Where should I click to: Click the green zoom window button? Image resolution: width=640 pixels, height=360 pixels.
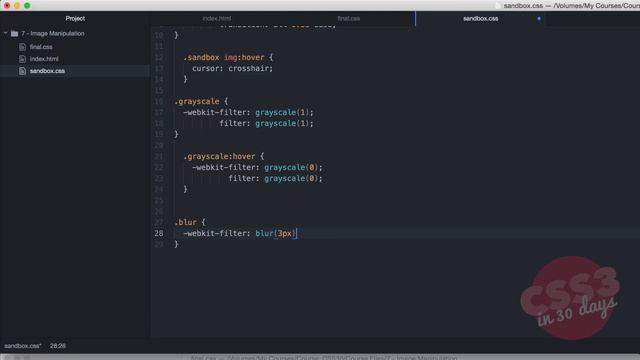pos(27,5)
